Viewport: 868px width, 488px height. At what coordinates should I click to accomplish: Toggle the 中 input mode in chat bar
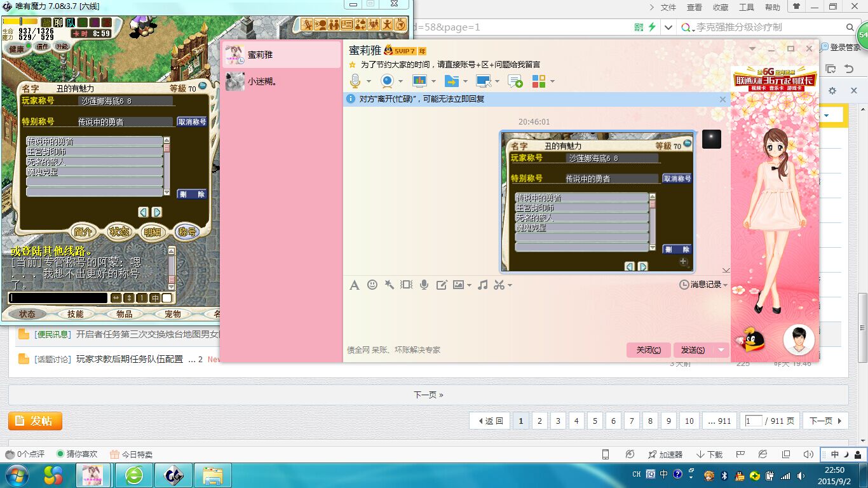(154, 298)
